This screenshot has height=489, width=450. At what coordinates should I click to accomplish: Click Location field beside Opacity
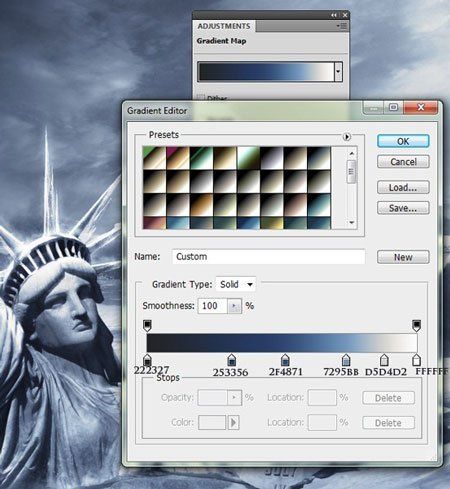(322, 397)
